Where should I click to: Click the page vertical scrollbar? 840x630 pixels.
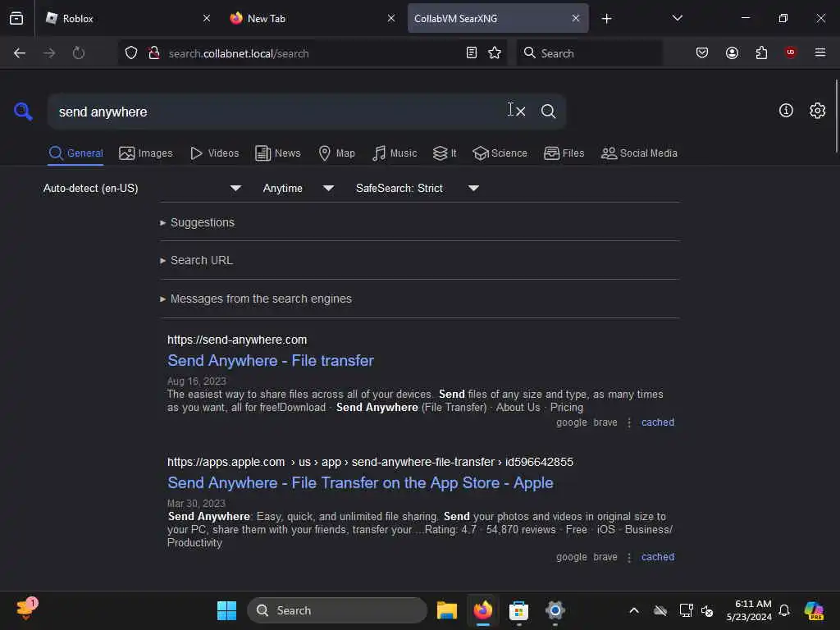tap(836, 115)
